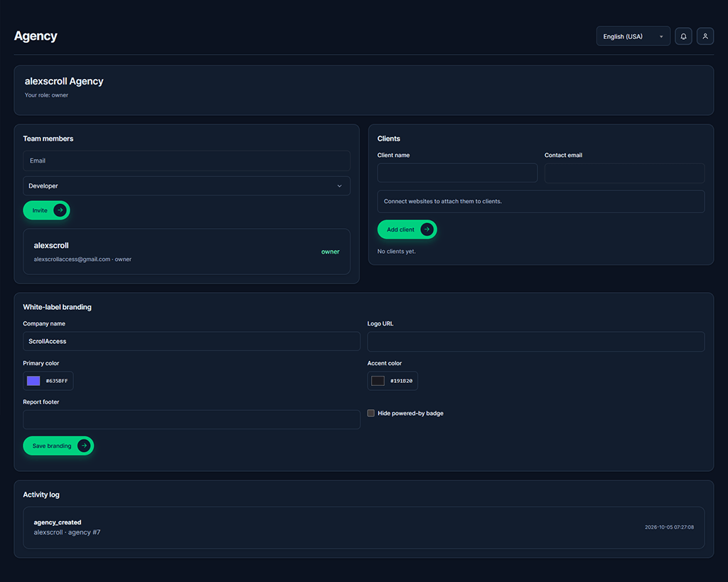Image resolution: width=728 pixels, height=582 pixels.
Task: Toggle Hide powered-by badge checkbox
Action: [371, 413]
